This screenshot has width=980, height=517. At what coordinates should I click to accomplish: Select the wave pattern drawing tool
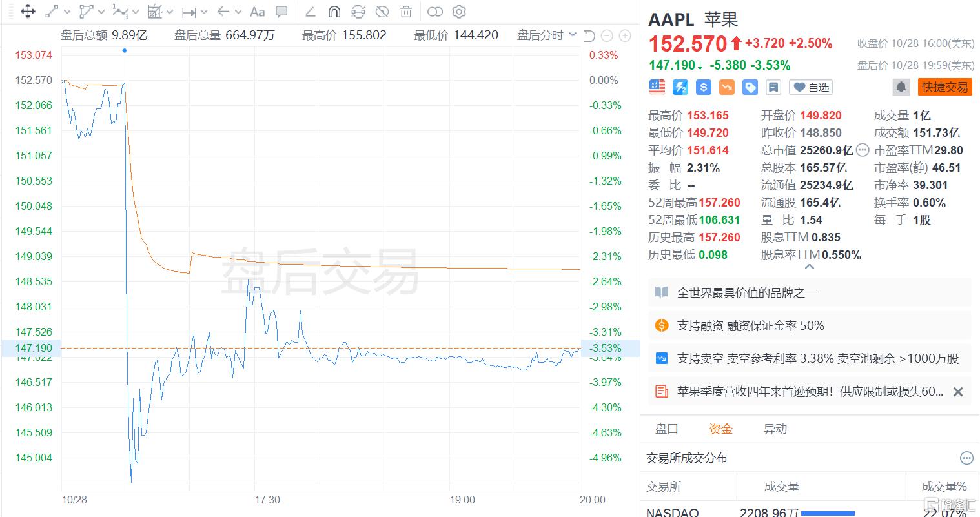119,12
